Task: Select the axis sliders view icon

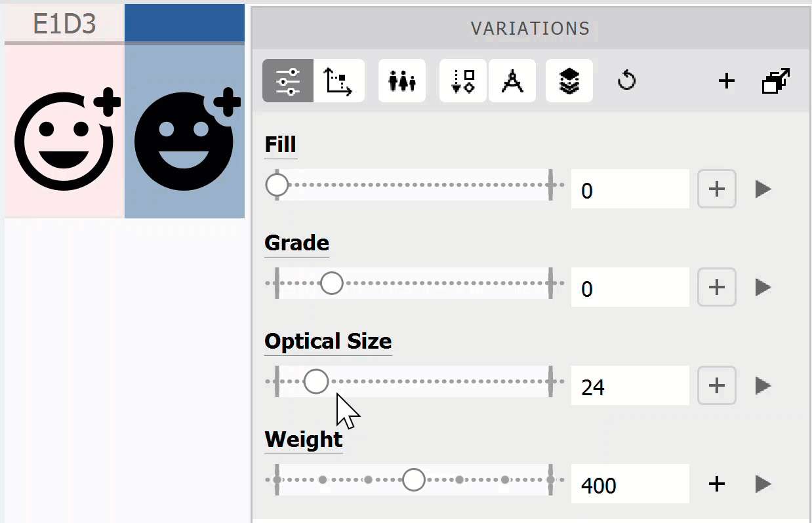Action: click(x=288, y=81)
